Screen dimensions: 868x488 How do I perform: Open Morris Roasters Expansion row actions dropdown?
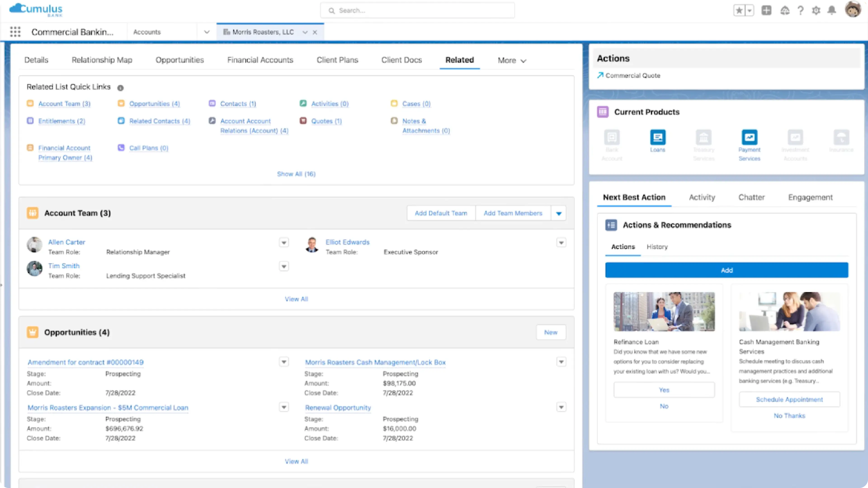(x=284, y=407)
